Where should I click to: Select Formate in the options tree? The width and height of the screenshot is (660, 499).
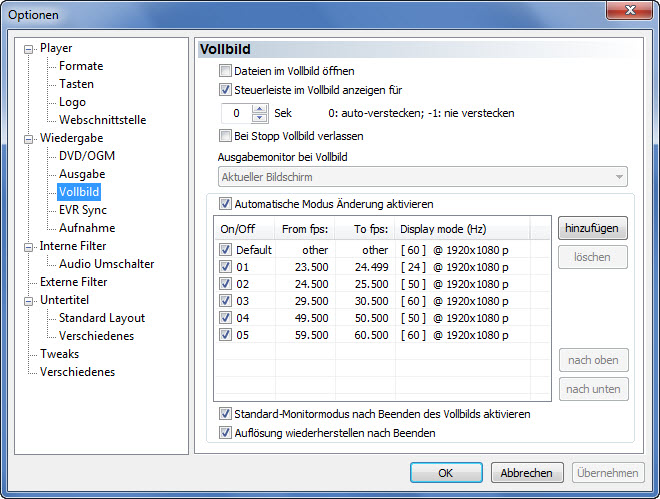pyautogui.click(x=81, y=66)
